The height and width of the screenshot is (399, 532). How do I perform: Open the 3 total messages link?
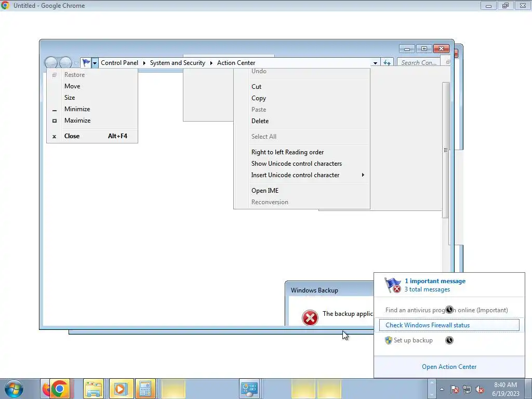[x=427, y=289]
